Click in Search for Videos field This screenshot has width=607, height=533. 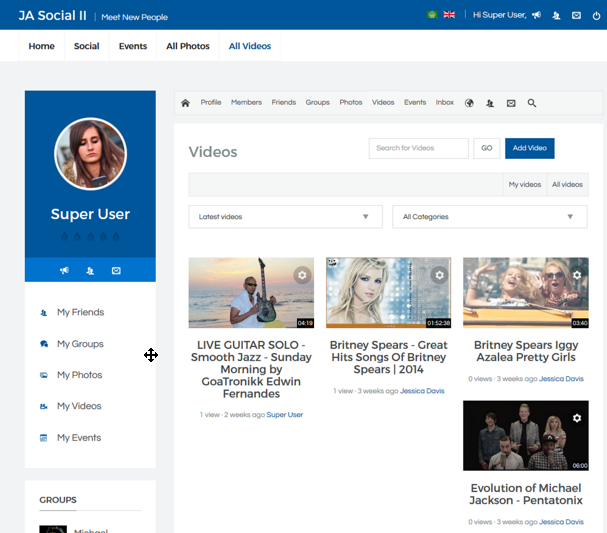coord(418,148)
